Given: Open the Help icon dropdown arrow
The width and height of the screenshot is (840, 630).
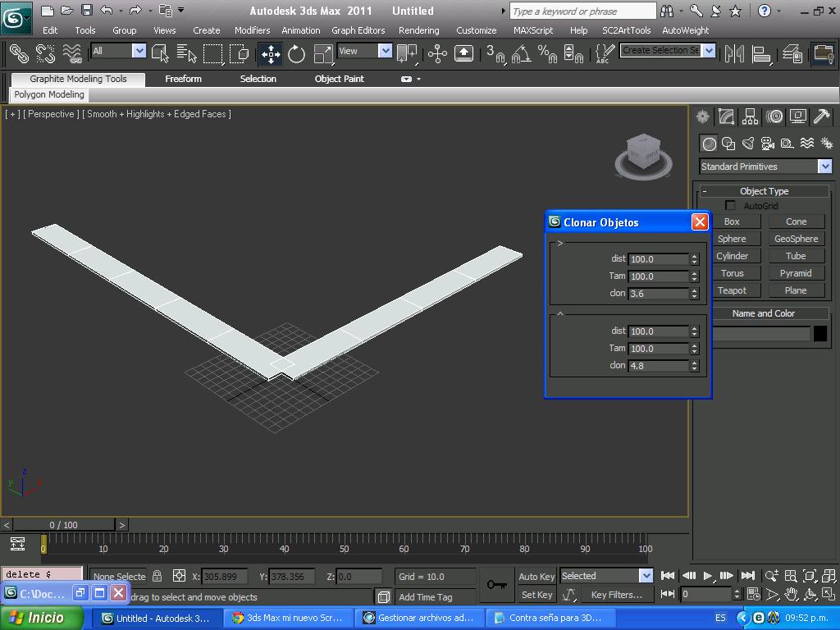Looking at the screenshot, I should pos(779,11).
